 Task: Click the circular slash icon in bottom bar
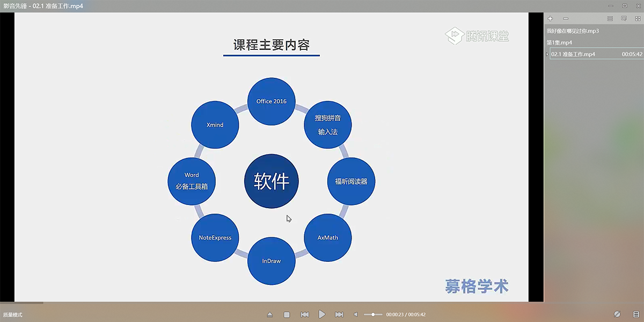617,314
